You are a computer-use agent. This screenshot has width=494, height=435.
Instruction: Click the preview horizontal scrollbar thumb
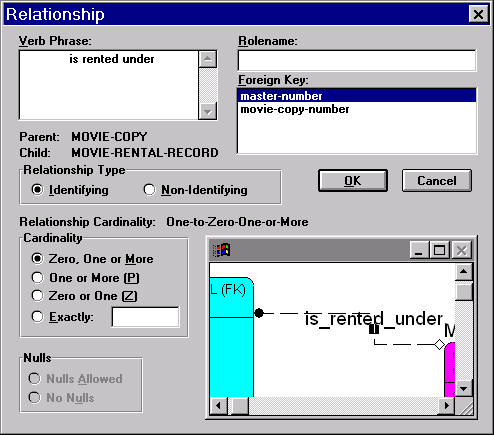[x=240, y=406]
